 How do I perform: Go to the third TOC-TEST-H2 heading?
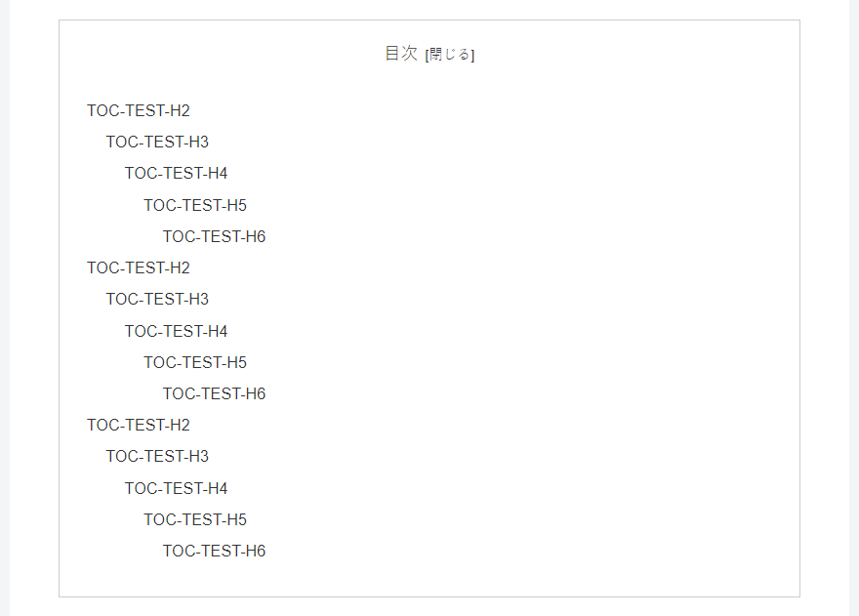139,425
